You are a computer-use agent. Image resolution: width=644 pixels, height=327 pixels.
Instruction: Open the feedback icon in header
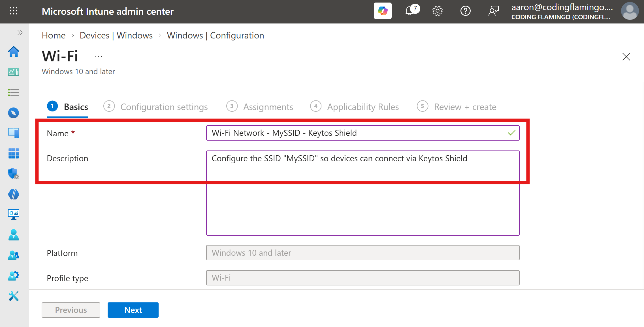[x=494, y=11]
